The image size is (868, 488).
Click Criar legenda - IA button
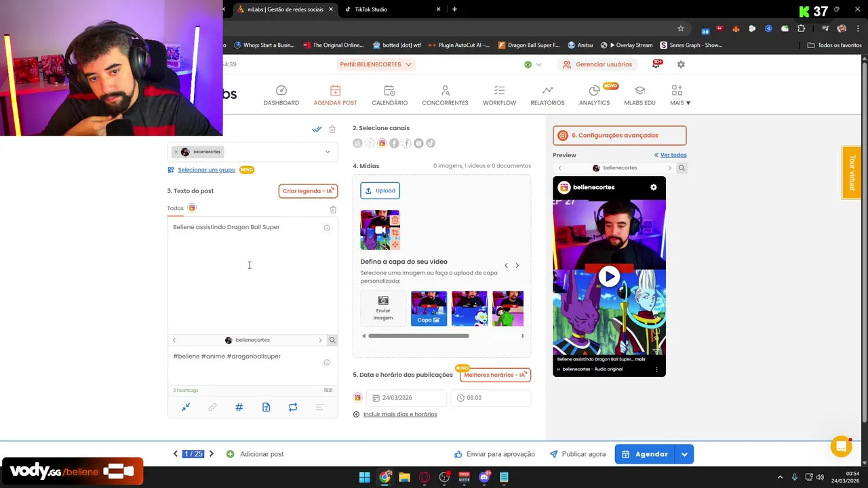pos(308,191)
